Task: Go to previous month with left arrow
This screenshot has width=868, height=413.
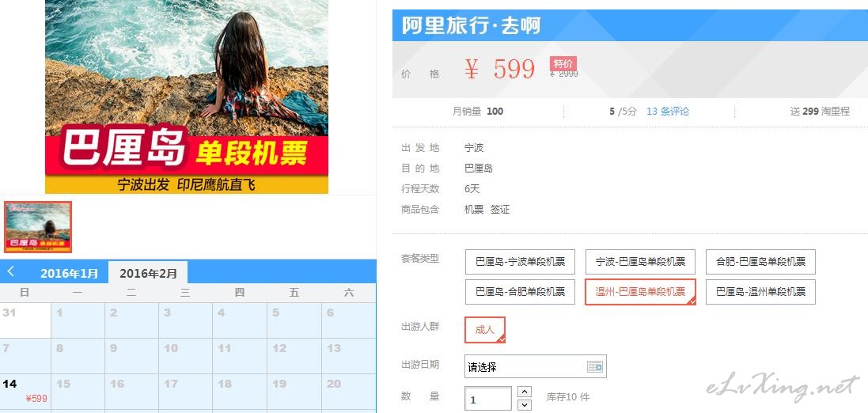Action: point(10,271)
